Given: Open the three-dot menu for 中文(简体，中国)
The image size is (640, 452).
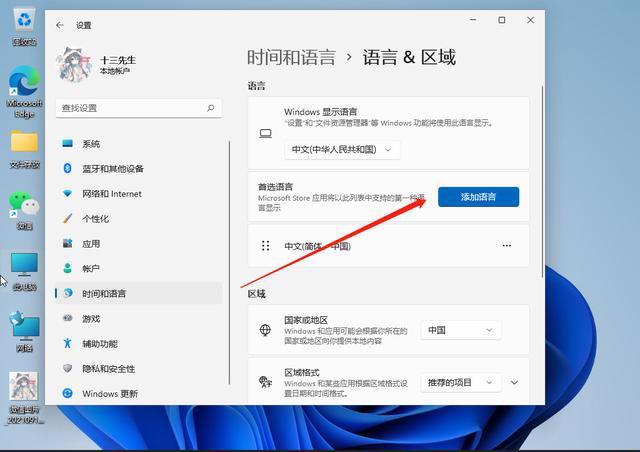Looking at the screenshot, I should 507,245.
